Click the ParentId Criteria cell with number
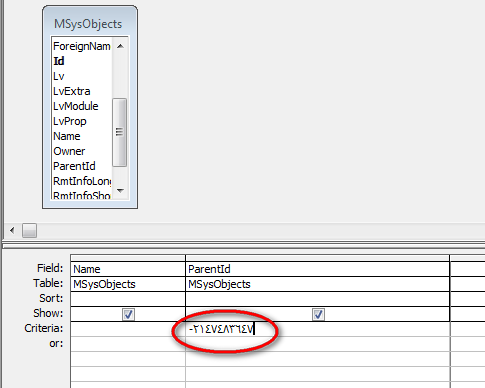 [x=317, y=329]
